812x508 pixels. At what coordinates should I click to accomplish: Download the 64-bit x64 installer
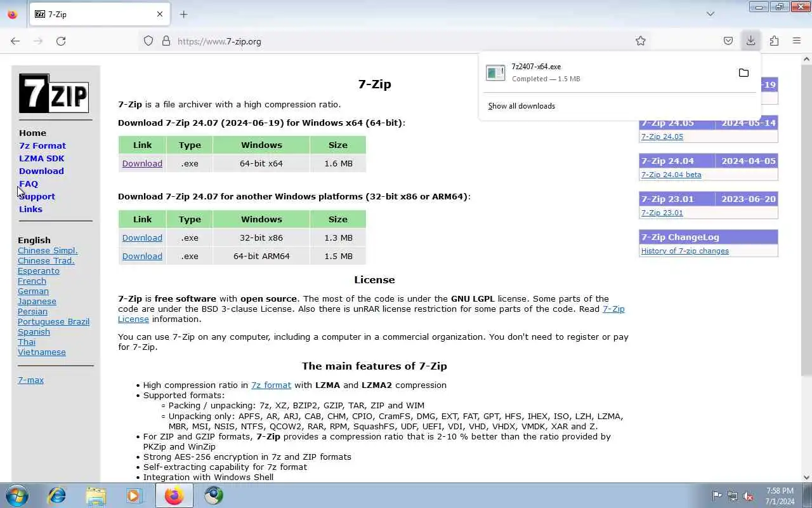click(x=142, y=163)
